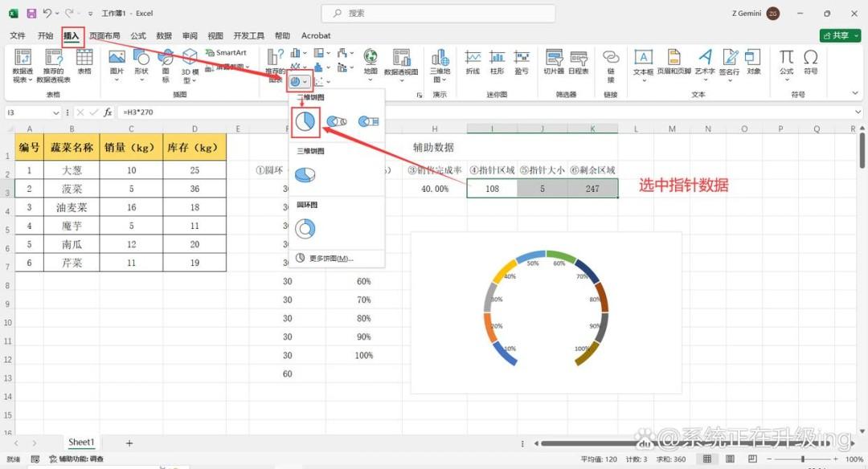Click Accessibility check in status bar
Viewport: 868px width, 469px height.
[x=76, y=459]
